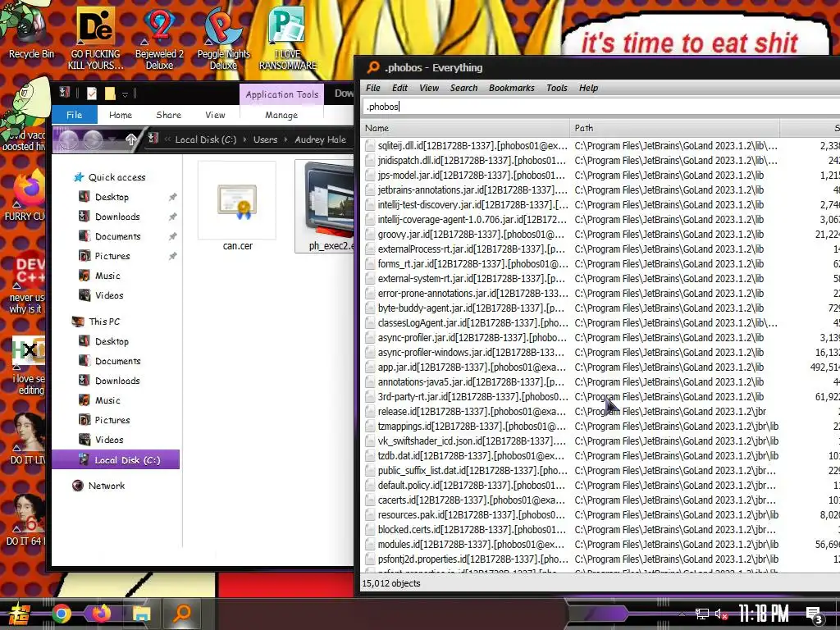
Task: Select Local Disk (C:) in navigation pane
Action: pos(116,460)
